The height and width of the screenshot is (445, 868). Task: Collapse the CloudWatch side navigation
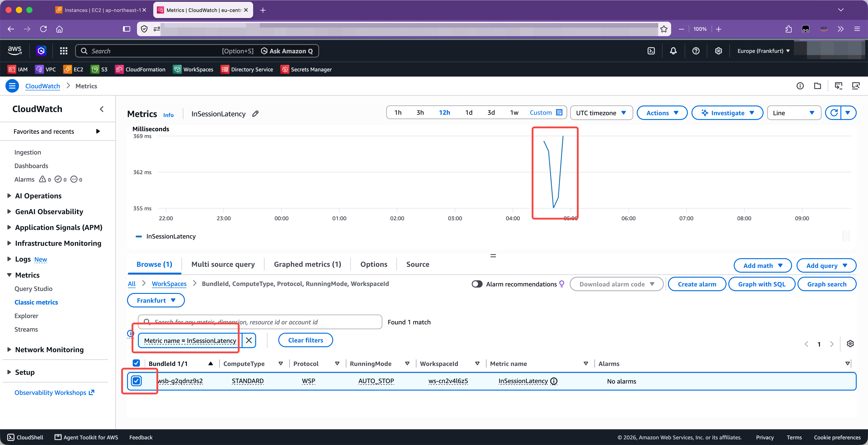102,109
